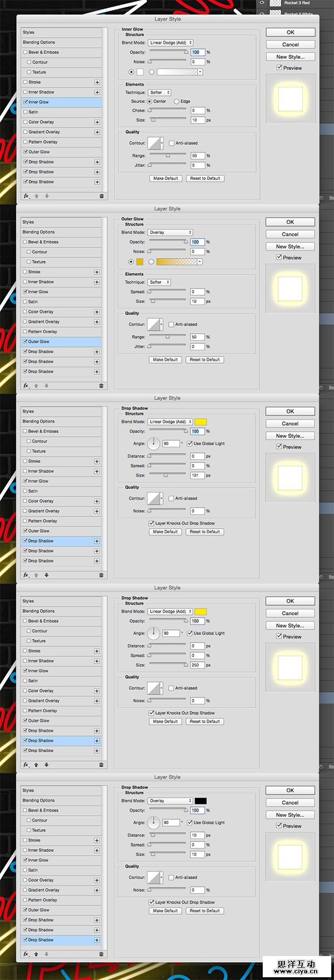Click the black color swatch next to the Overlay blend mode
Screen dimensions: 334x980
click(200, 801)
